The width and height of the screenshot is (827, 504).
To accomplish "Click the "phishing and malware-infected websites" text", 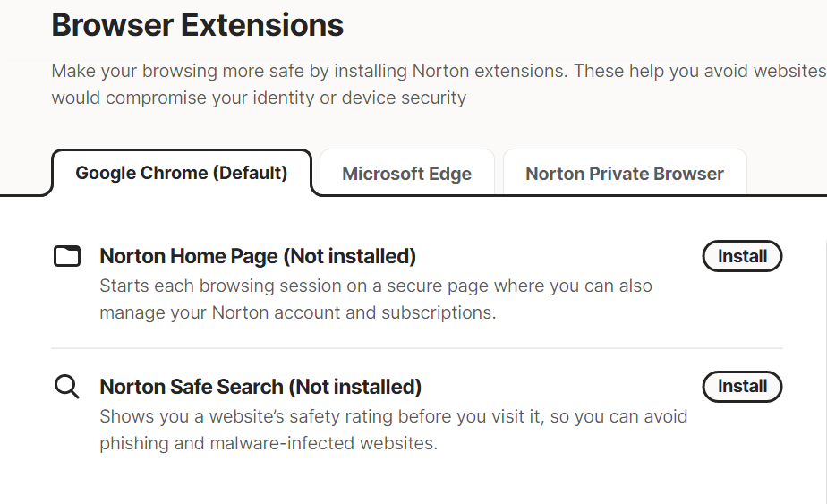I will click(x=269, y=443).
